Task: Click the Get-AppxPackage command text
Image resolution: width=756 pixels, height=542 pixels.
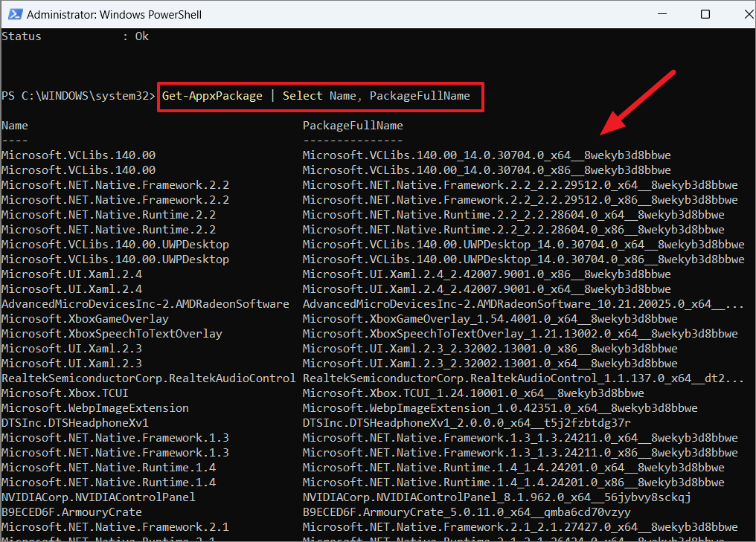Action: coord(212,96)
